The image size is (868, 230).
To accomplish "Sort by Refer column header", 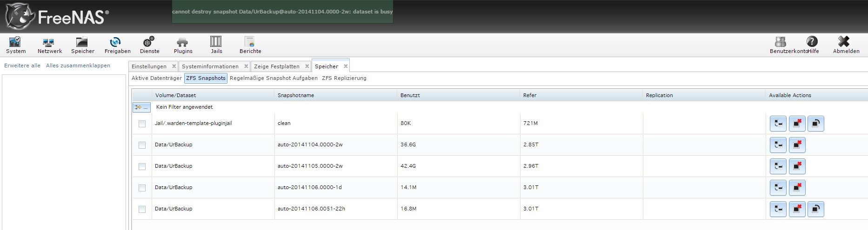I will 581,95.
